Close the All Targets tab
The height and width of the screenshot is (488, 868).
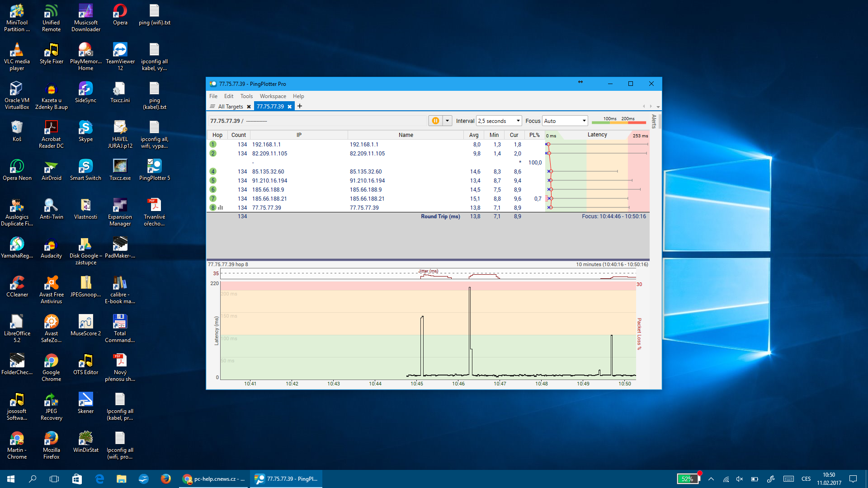[249, 107]
